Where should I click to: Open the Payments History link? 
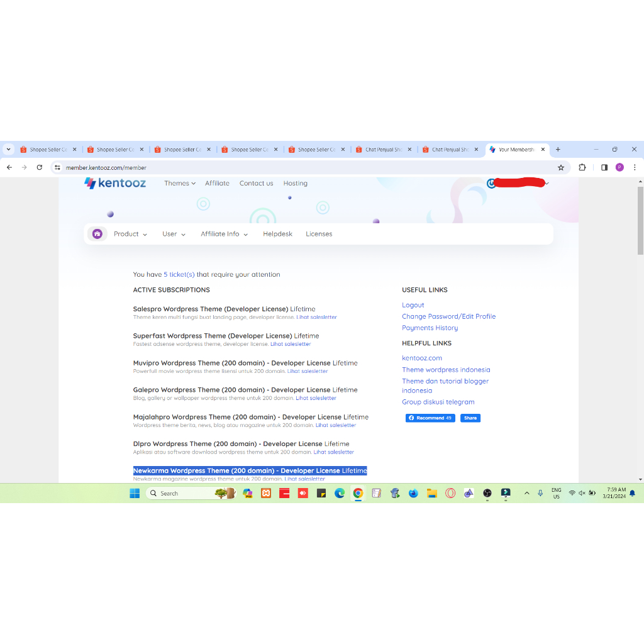click(430, 328)
